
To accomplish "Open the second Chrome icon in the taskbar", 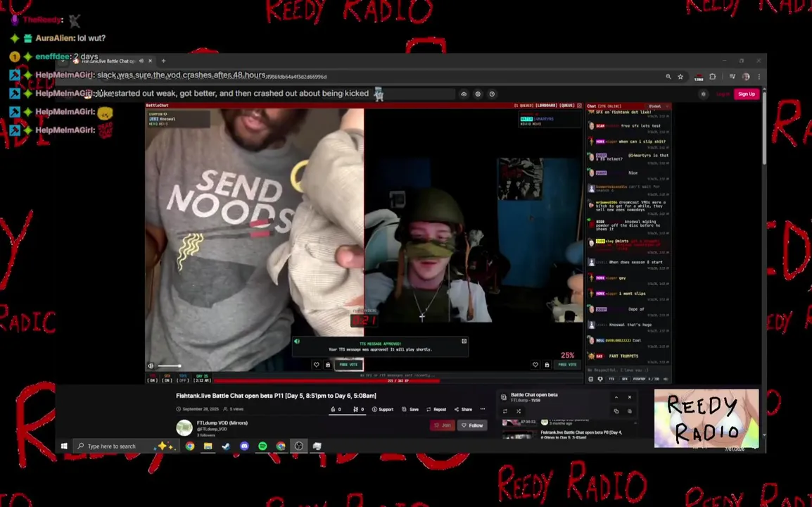I will 281,446.
